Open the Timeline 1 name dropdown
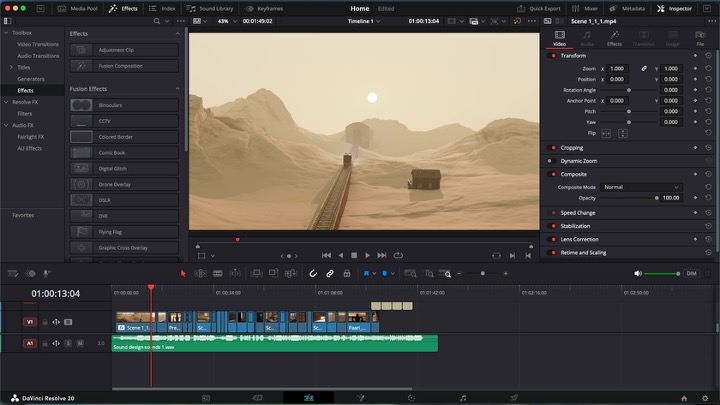Image resolution: width=720 pixels, height=405 pixels. tap(364, 21)
